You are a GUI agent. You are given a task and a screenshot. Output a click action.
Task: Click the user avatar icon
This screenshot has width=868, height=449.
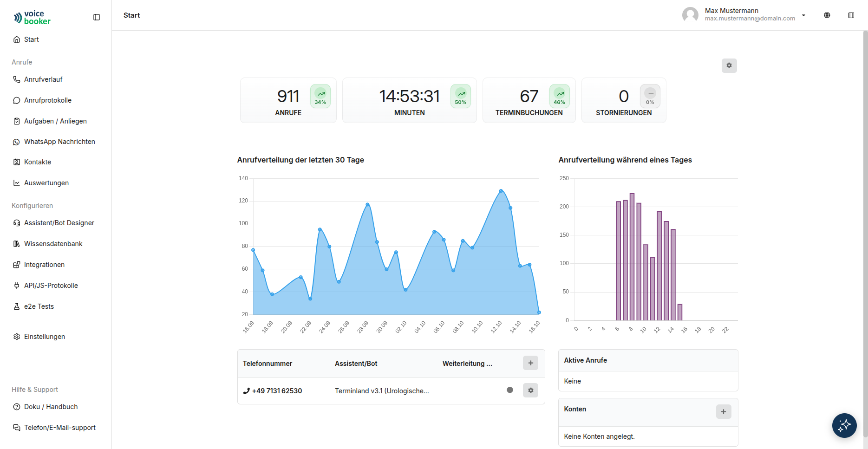click(x=690, y=15)
